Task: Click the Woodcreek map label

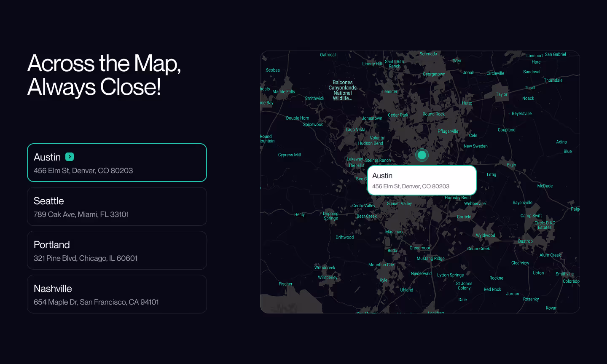Action: pyautogui.click(x=325, y=268)
